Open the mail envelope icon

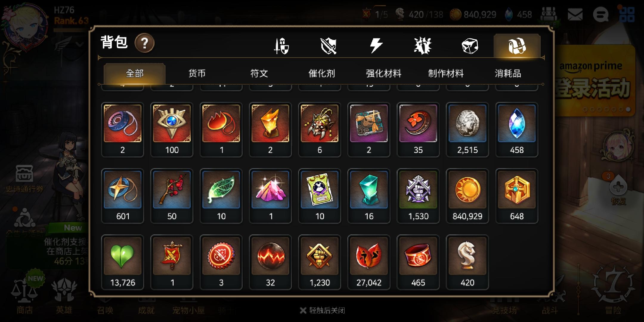(x=575, y=14)
